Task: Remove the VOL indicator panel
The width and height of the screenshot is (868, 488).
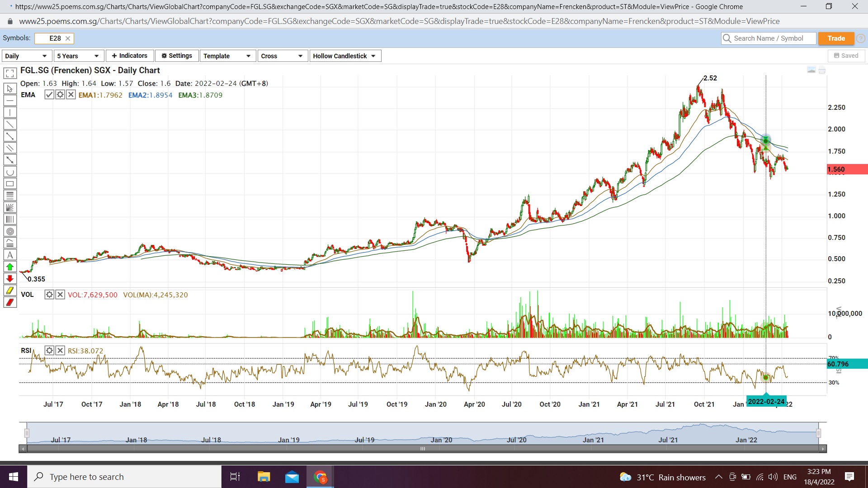Action: click(60, 295)
